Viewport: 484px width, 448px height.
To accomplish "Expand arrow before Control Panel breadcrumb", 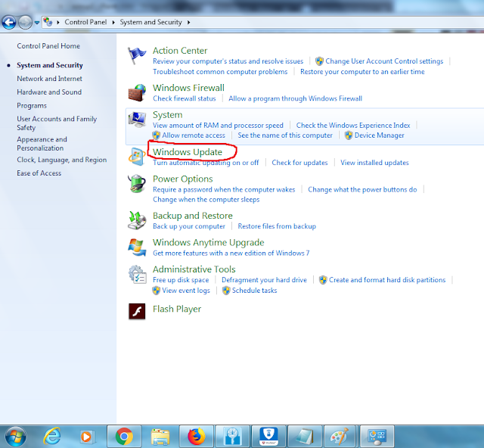I will 58,22.
